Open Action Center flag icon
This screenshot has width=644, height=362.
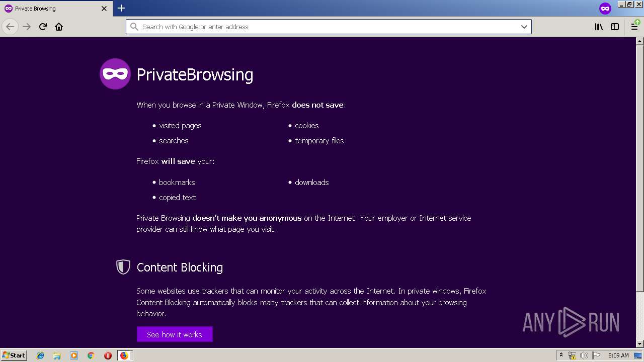click(x=596, y=355)
